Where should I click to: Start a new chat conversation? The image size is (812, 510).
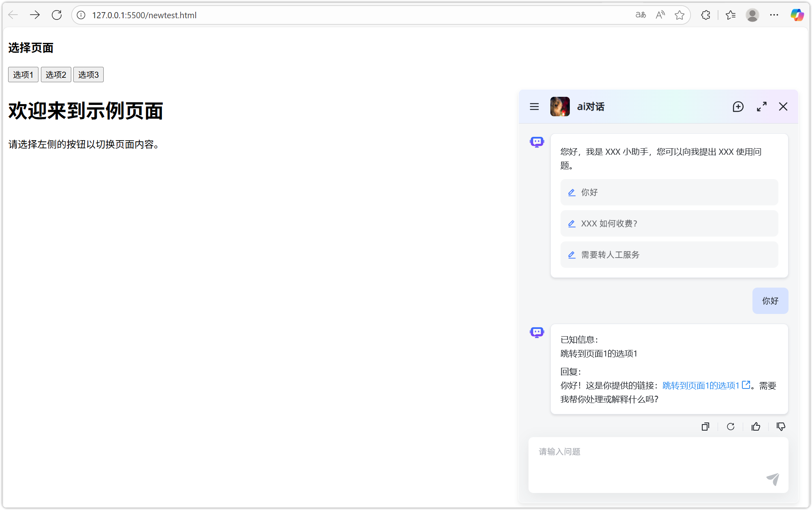point(738,107)
